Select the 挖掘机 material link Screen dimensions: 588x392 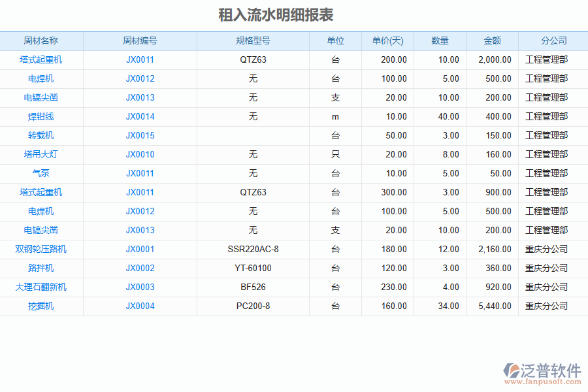point(41,306)
